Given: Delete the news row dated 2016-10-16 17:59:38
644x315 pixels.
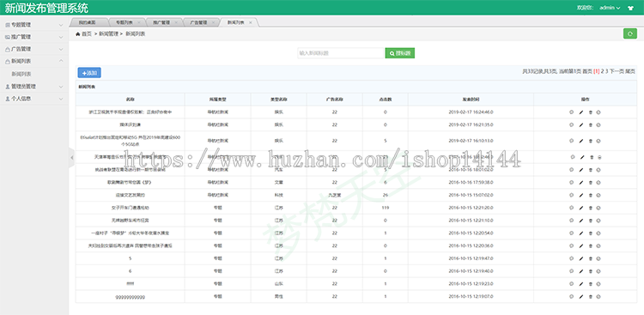Looking at the screenshot, I should (590, 182).
